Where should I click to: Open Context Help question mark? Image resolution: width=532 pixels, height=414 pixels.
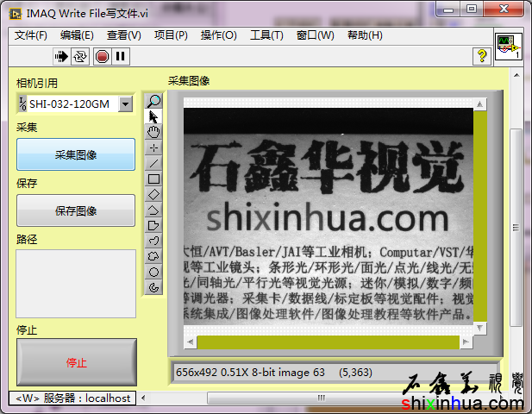point(482,56)
